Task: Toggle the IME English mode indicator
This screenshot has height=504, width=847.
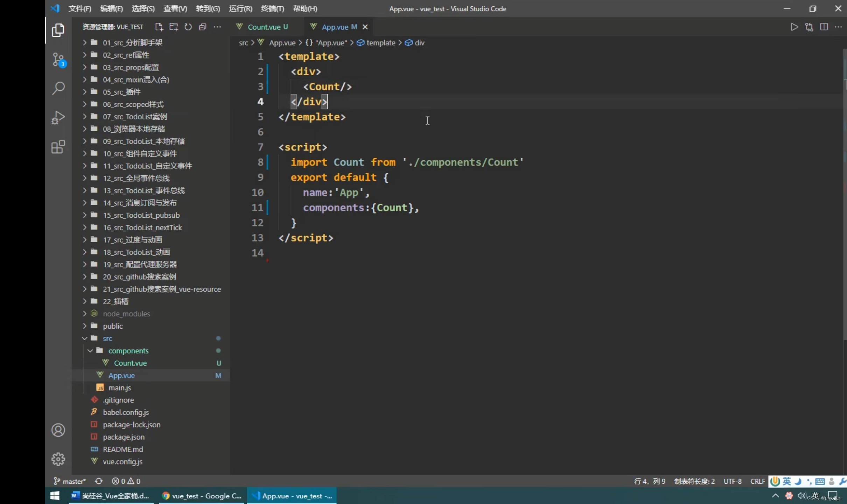Action: 786,481
